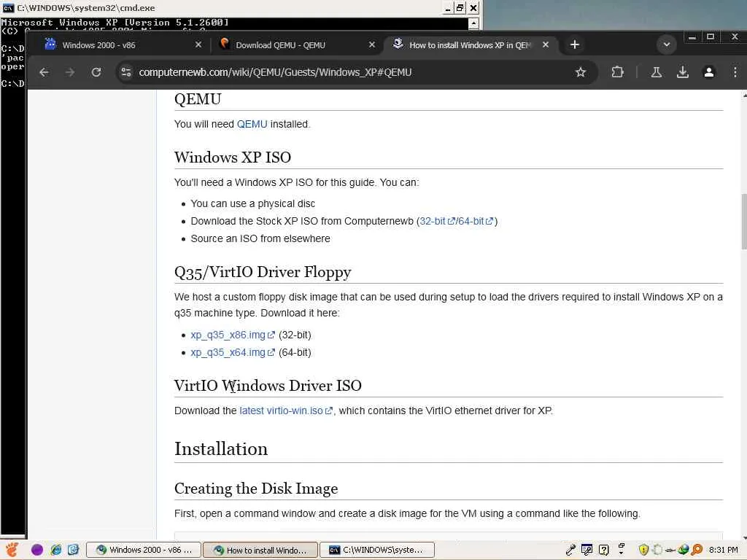
Task: Open the Chrome Labs flask icon
Action: 656,72
